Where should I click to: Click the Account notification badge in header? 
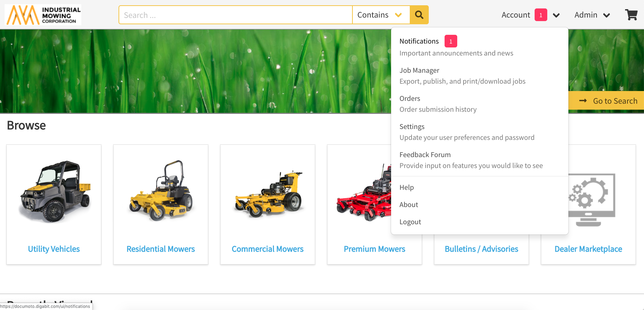click(541, 15)
